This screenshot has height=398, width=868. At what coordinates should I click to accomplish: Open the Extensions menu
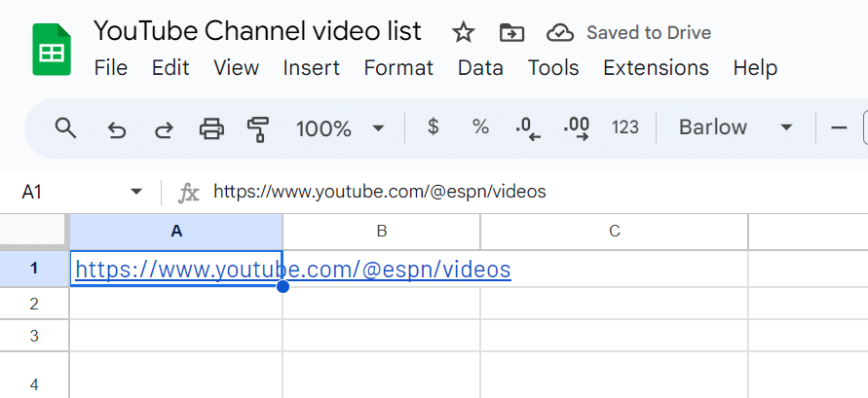tap(656, 68)
